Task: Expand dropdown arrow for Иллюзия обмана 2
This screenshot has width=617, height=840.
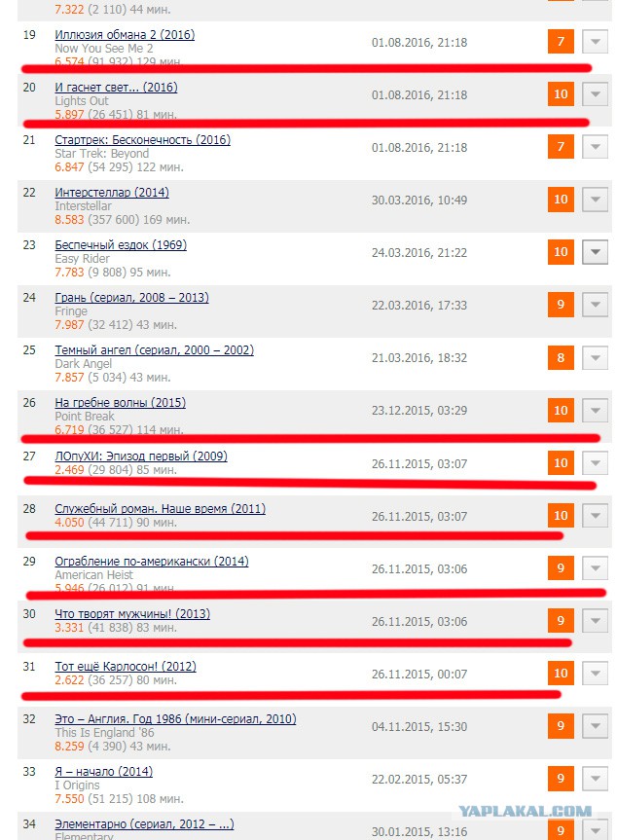Action: click(595, 41)
